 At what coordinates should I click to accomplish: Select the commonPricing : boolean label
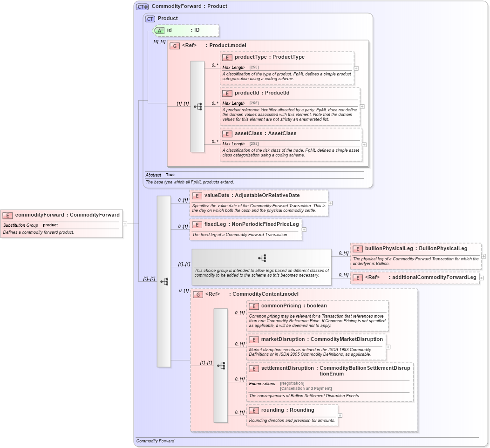[294, 306]
